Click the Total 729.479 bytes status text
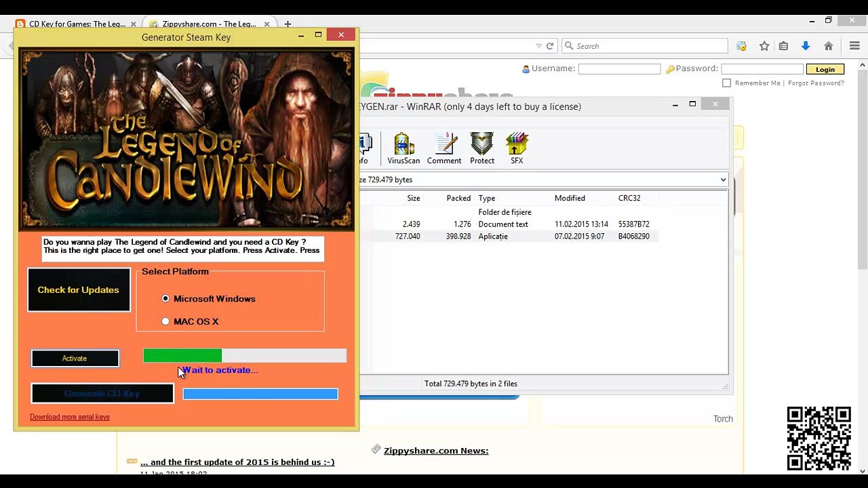This screenshot has height=488, width=868. click(x=471, y=384)
